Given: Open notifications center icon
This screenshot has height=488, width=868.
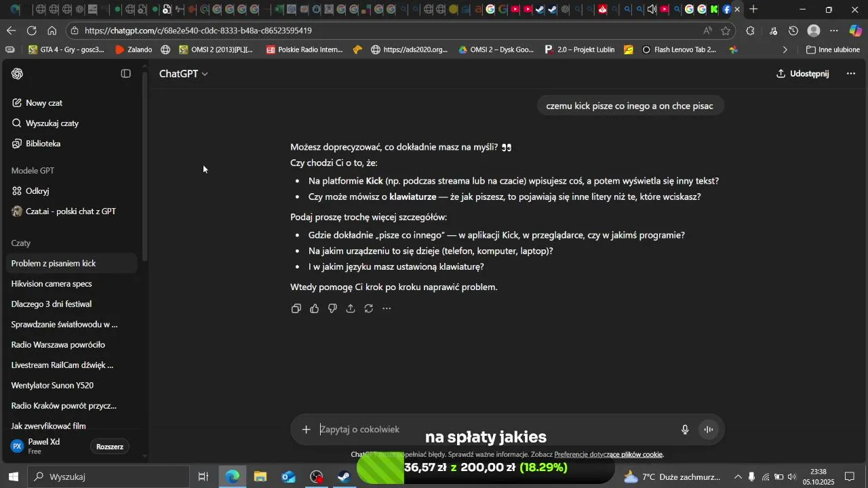Looking at the screenshot, I should (850, 476).
